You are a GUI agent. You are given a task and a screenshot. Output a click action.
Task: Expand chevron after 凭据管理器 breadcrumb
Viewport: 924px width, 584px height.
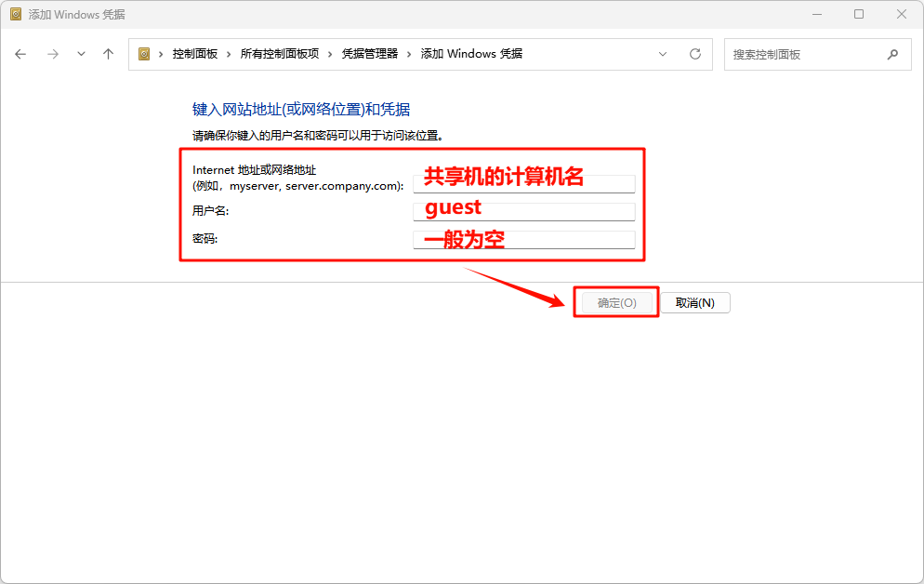point(409,54)
